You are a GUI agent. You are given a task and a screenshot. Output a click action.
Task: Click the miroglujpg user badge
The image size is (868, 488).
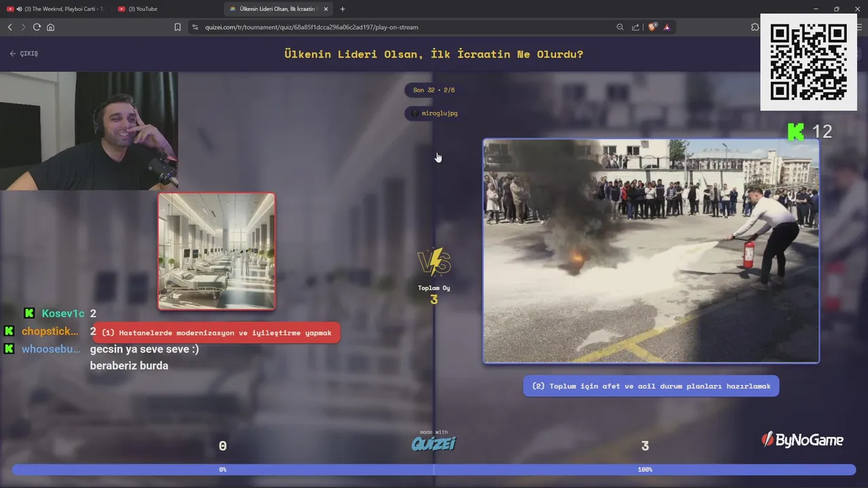click(x=434, y=113)
